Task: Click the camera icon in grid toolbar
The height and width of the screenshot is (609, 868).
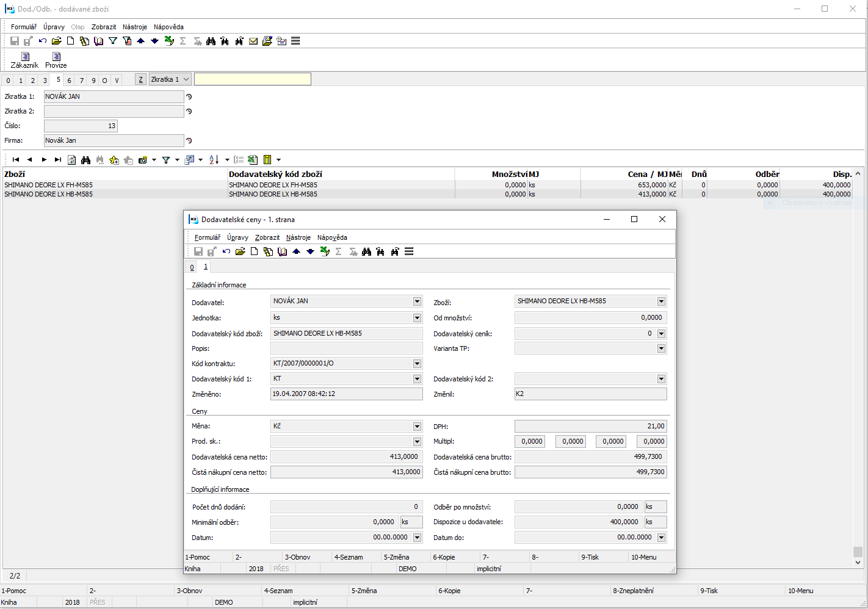Action: [143, 160]
